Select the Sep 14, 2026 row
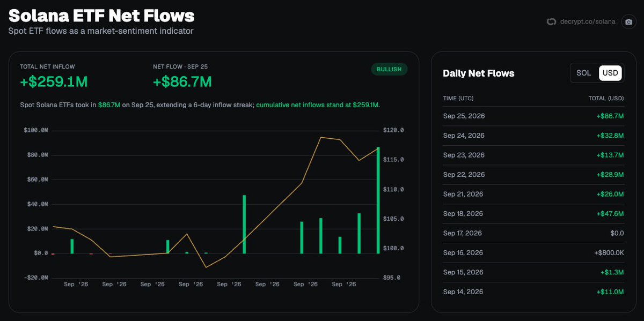The height and width of the screenshot is (321, 644). 533,292
